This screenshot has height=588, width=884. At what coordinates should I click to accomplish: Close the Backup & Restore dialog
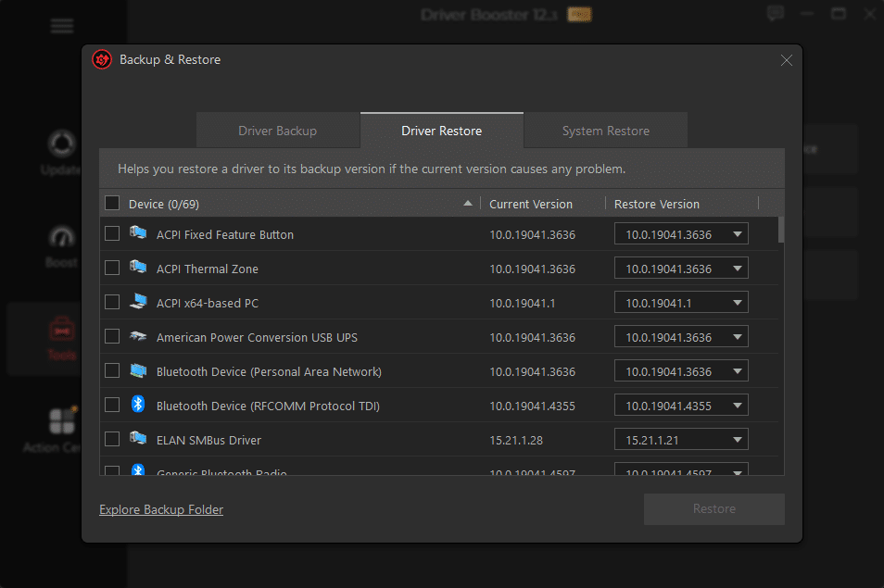pos(787,60)
